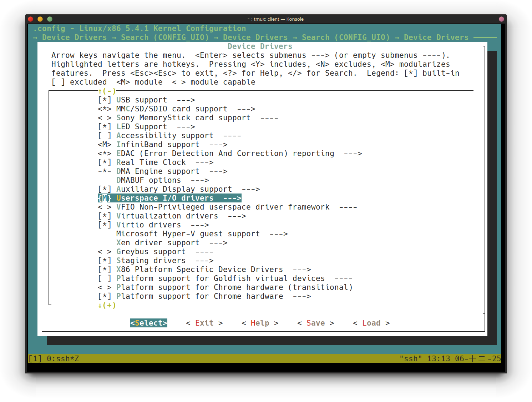Expand Microsoft Hyper-V guest support arrow
The image size is (532, 402).
[x=279, y=234]
